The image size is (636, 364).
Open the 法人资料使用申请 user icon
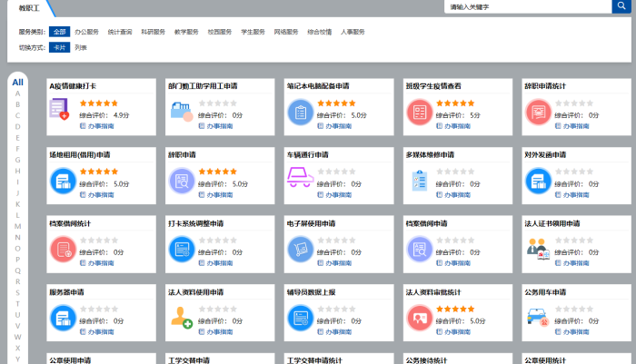181,317
